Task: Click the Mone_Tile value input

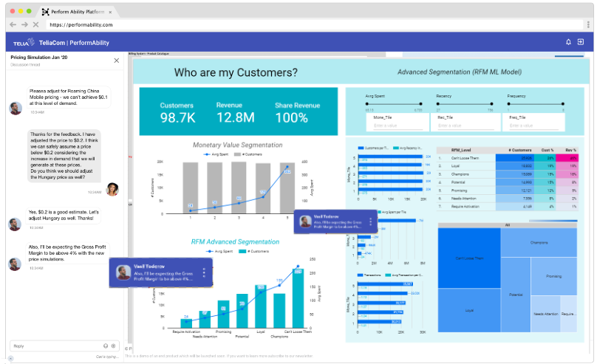Action: pyautogui.click(x=394, y=126)
